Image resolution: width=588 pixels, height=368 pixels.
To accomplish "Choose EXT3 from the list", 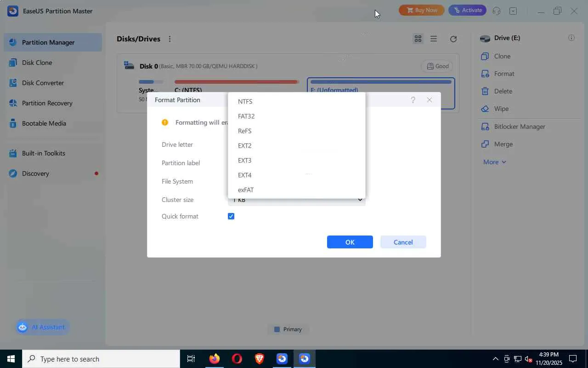I will 297,161.
